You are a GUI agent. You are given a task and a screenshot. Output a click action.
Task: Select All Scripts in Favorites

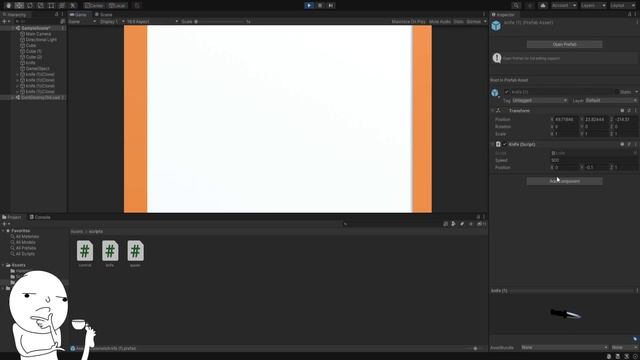[25, 254]
